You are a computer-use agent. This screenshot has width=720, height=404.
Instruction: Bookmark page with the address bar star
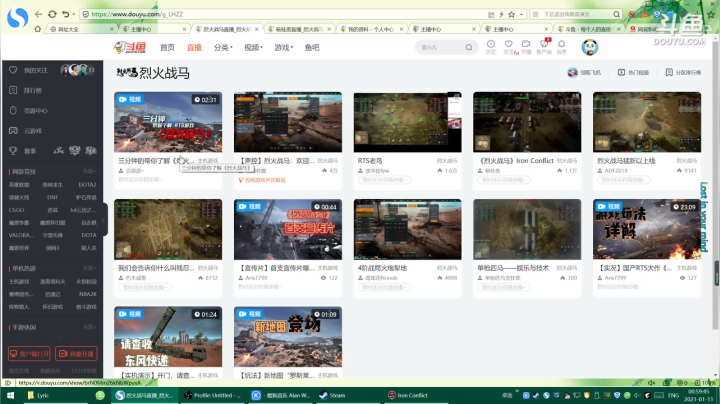click(512, 14)
